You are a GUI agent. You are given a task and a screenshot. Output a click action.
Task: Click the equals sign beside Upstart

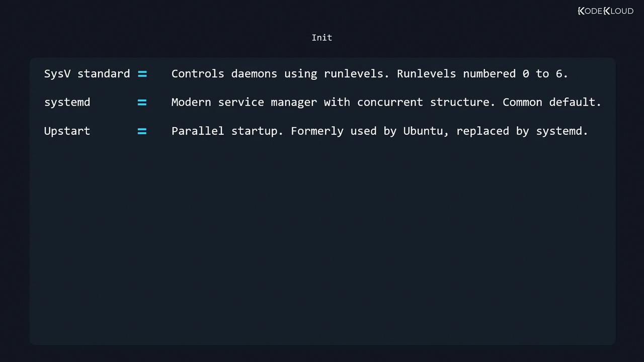tap(142, 131)
